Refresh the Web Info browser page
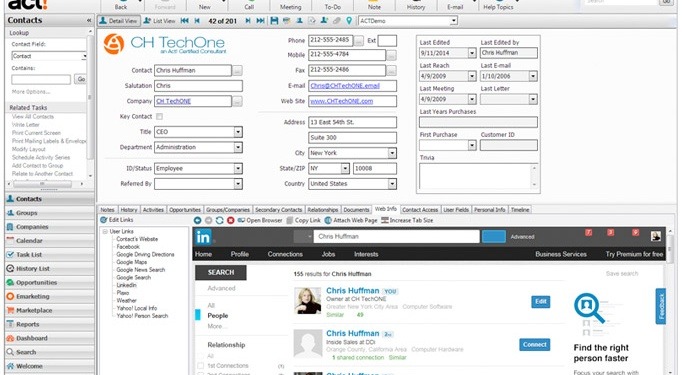 [x=220, y=220]
